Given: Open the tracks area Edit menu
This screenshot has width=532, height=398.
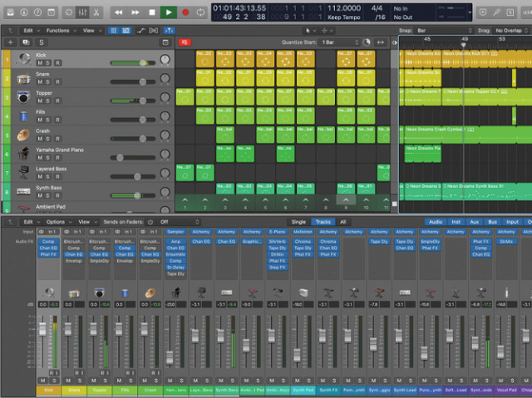Looking at the screenshot, I should [32, 31].
